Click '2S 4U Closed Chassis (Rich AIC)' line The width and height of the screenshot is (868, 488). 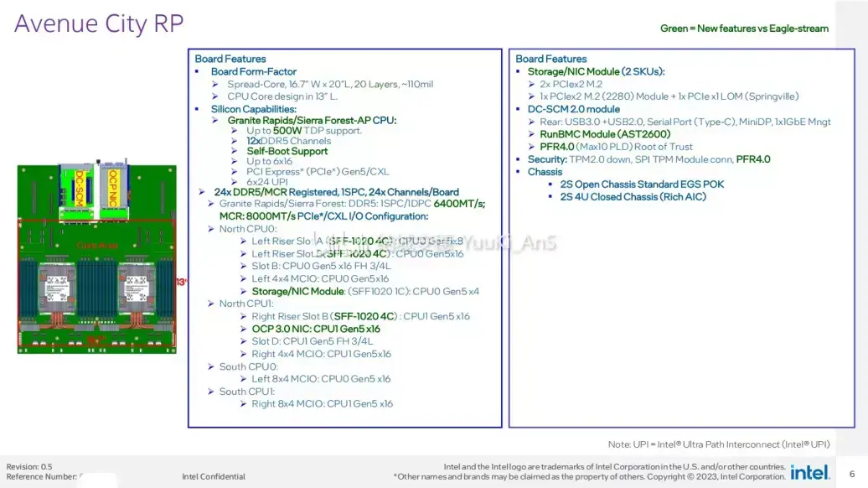[x=633, y=197]
